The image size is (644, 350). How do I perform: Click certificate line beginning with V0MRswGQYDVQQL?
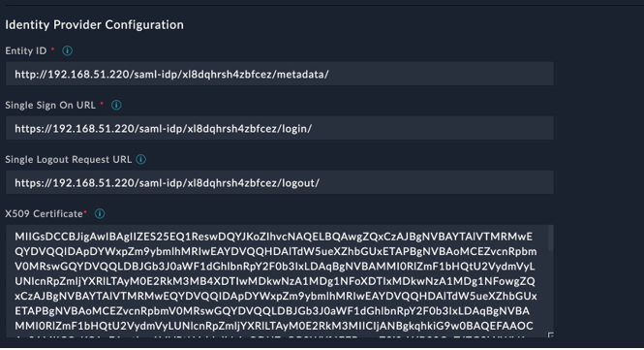275,266
